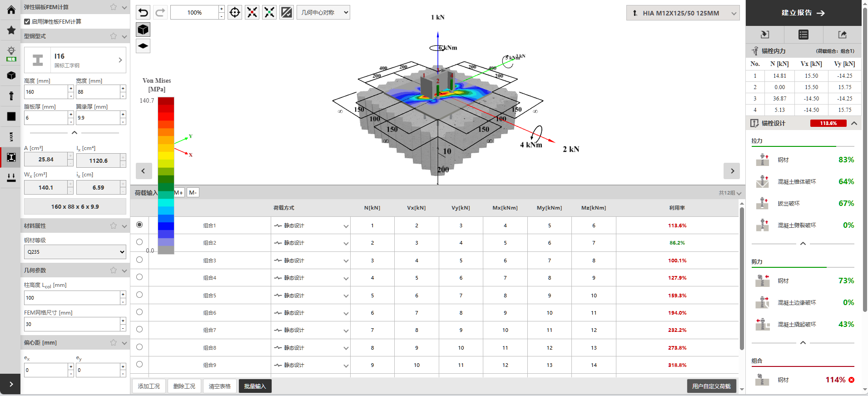Collapse the 锚栓设计 section chevron
Viewport: 868px width, 396px height.
tap(854, 123)
